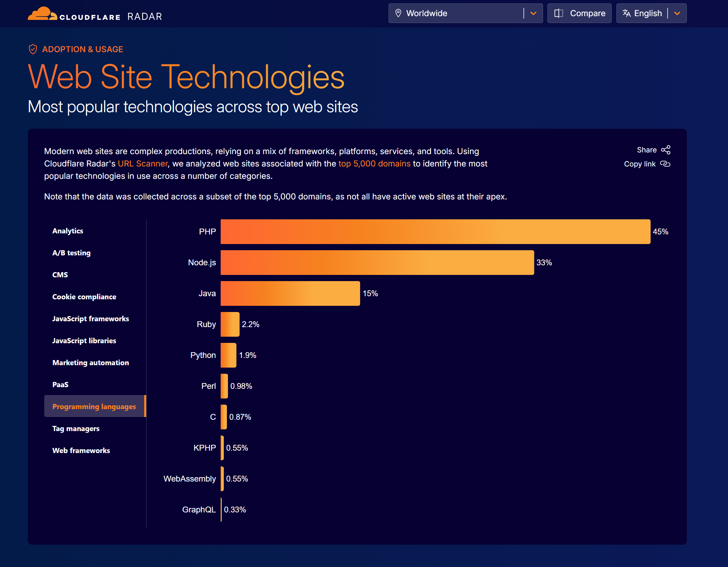728x567 pixels.
Task: Click the Share network icon
Action: 666,150
